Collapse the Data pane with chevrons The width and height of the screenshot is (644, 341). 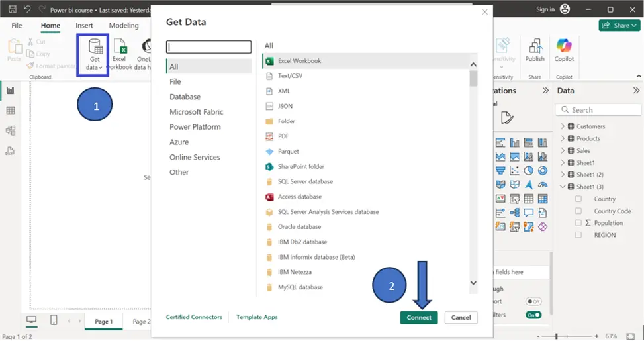coord(636,91)
